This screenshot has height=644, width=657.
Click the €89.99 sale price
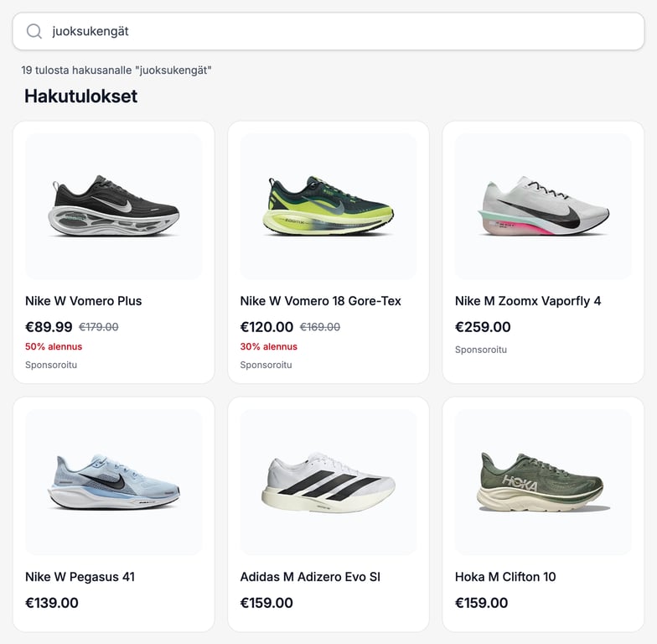coord(49,327)
